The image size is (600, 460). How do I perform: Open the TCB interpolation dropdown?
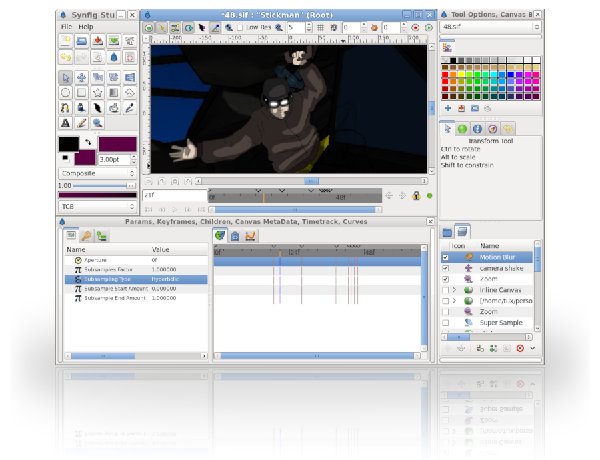98,207
